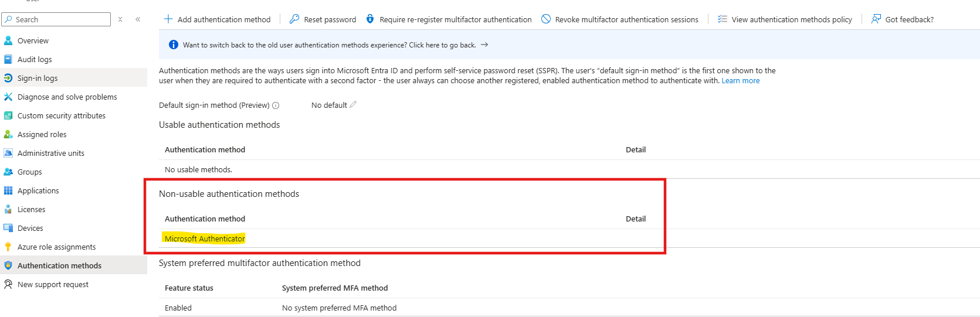980x317 pixels.
Task: Click arrow to switch back to old experience
Action: tap(484, 45)
